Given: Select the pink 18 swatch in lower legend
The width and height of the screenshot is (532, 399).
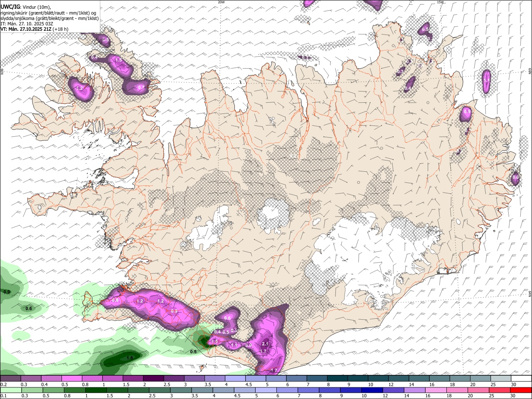Looking at the screenshot, I should pos(456,390).
